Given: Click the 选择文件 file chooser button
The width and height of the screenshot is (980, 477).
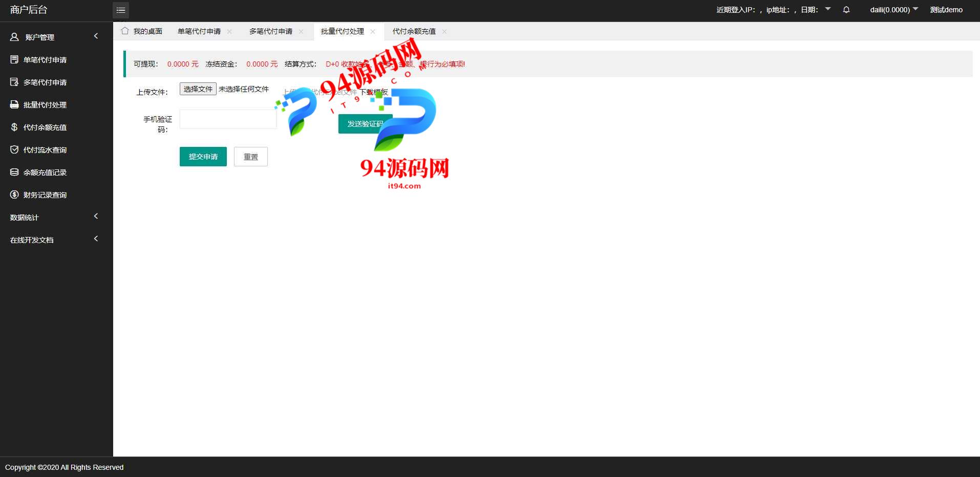Looking at the screenshot, I should [x=198, y=89].
